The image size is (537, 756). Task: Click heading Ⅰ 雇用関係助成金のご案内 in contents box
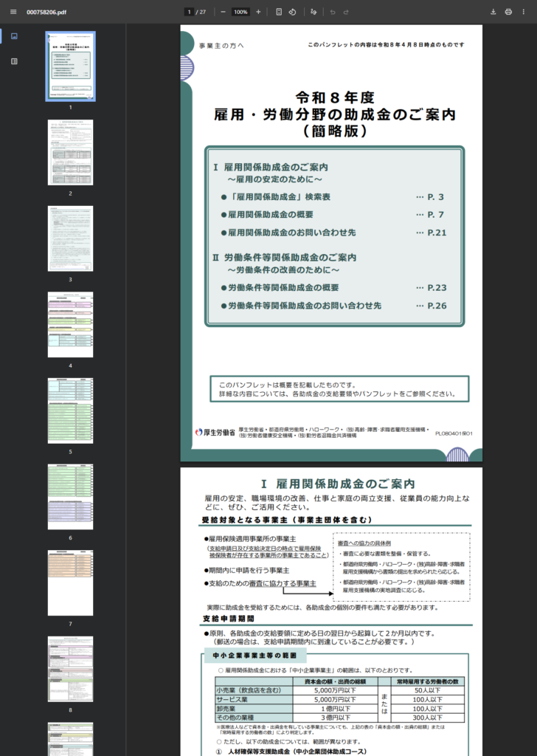pos(271,168)
